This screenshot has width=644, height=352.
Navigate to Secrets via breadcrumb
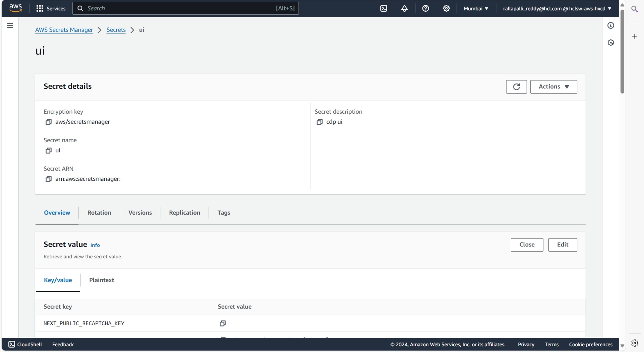(x=116, y=30)
